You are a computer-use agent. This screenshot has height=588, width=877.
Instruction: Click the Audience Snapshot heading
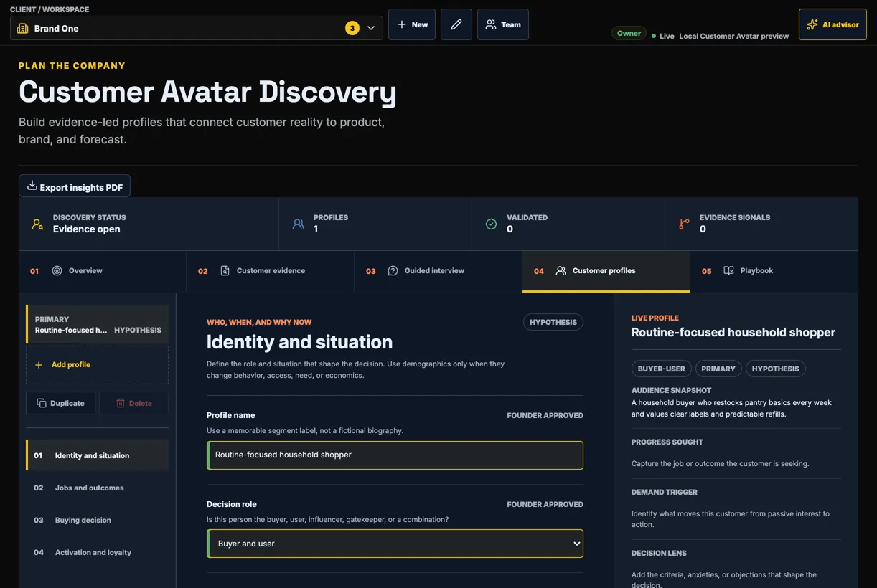(x=672, y=390)
